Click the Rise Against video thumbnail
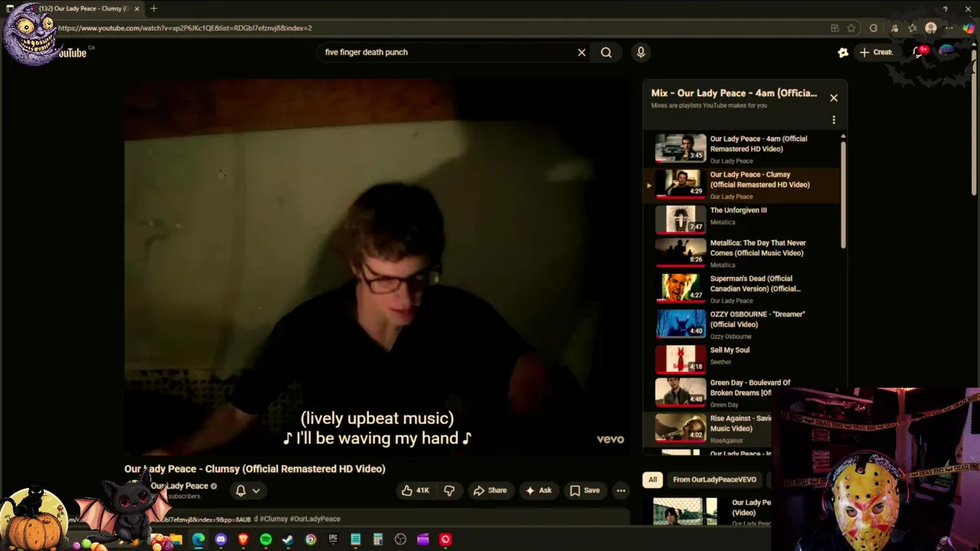This screenshot has height=551, width=980. [x=681, y=429]
